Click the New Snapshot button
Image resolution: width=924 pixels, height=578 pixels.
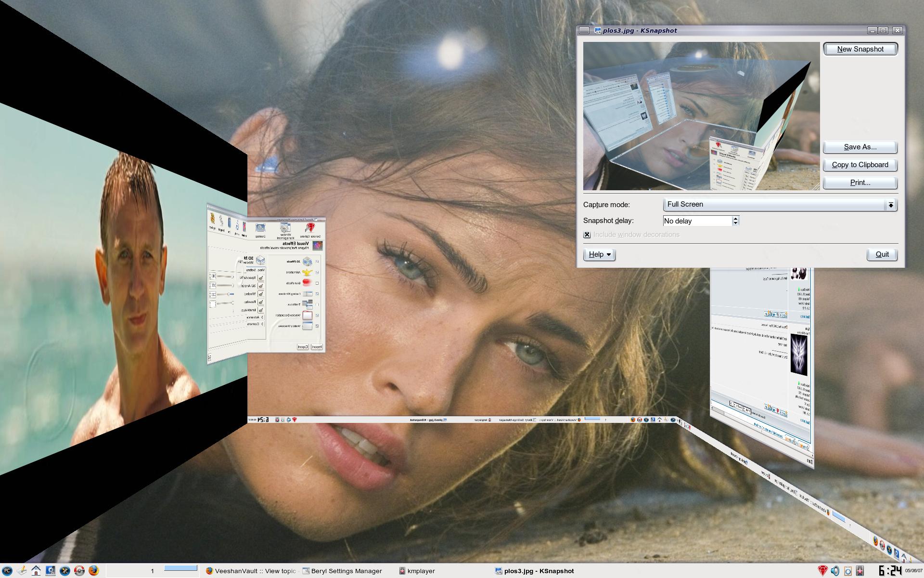[860, 49]
